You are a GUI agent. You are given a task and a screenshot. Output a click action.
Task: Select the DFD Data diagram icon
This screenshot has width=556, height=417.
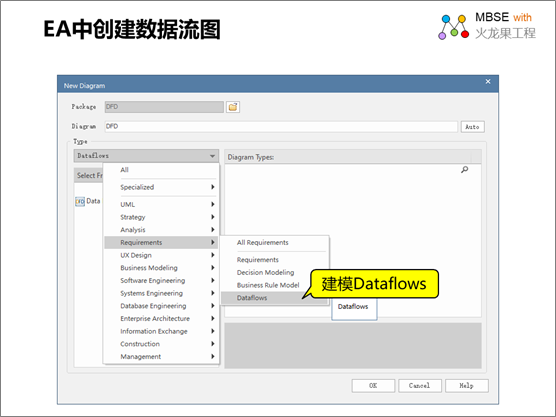tap(80, 201)
